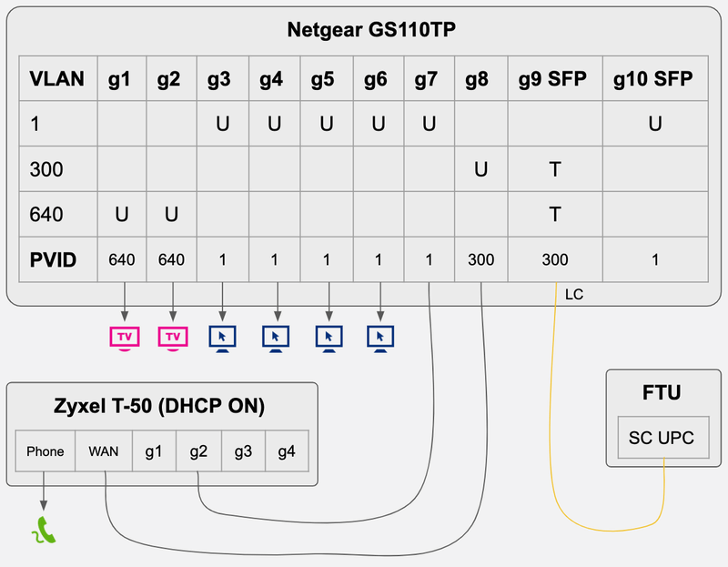Click the PVID value 640 under g2
The height and width of the screenshot is (567, 728).
(x=172, y=259)
